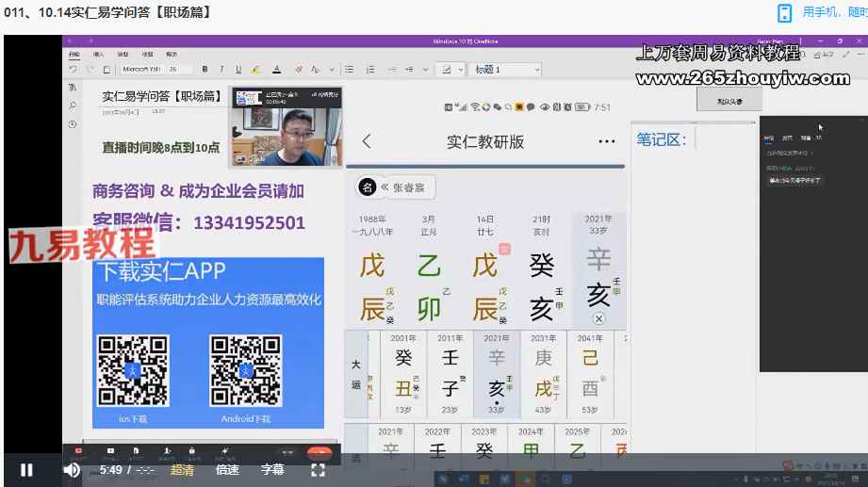The image size is (868, 487).
Task: Select the 2001年 癸丑 大运 column
Action: click(x=402, y=372)
